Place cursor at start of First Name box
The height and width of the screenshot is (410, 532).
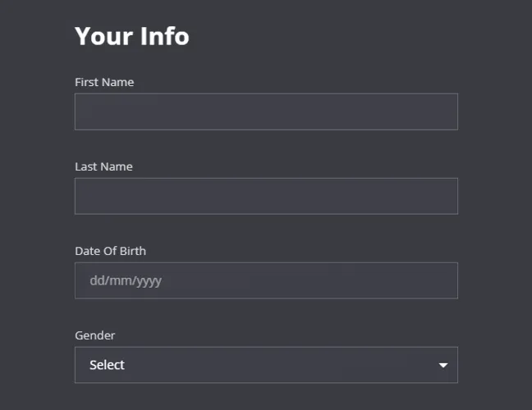tap(84, 112)
